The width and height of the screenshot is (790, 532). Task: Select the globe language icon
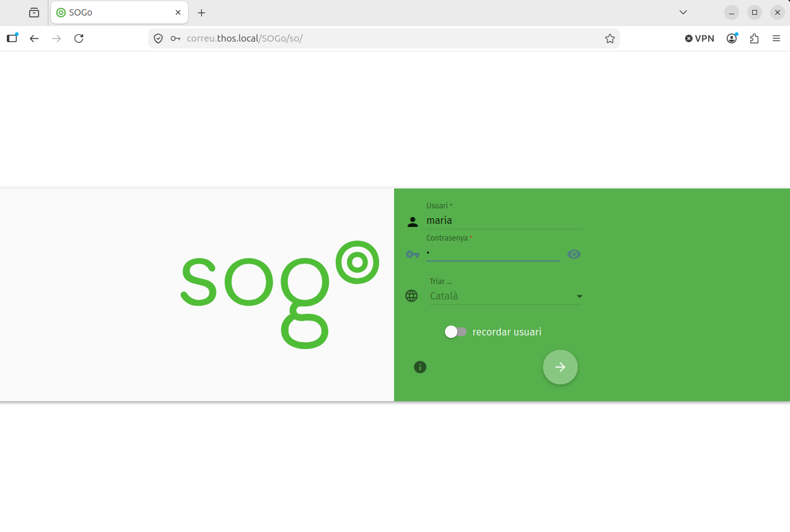click(x=411, y=296)
